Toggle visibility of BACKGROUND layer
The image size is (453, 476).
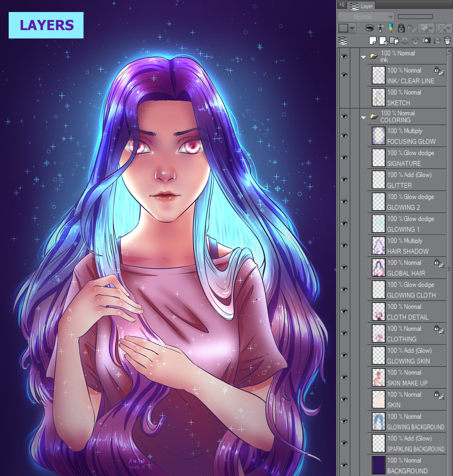(344, 465)
